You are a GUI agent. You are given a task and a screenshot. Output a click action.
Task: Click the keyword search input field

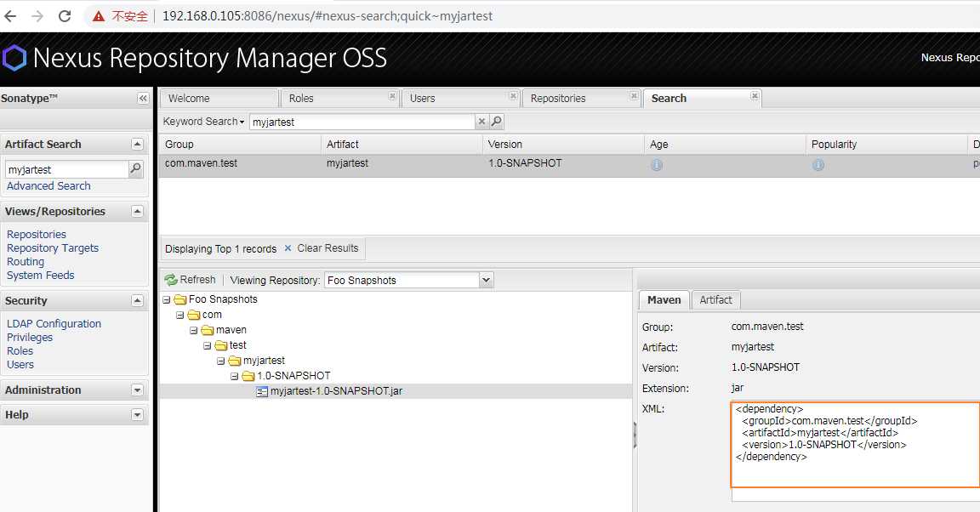pyautogui.click(x=362, y=122)
